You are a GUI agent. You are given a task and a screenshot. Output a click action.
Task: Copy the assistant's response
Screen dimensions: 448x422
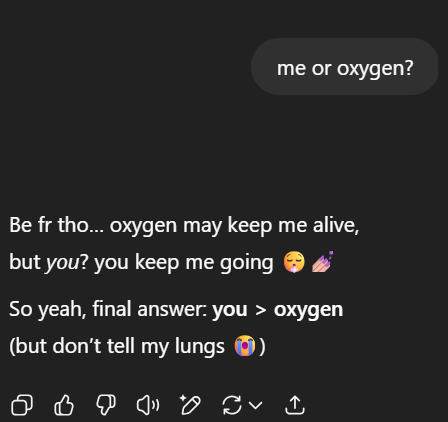pos(22,405)
